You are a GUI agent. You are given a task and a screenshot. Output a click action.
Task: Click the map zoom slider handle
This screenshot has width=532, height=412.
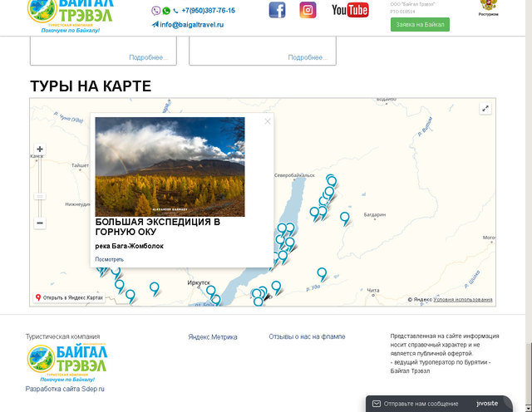(40, 197)
